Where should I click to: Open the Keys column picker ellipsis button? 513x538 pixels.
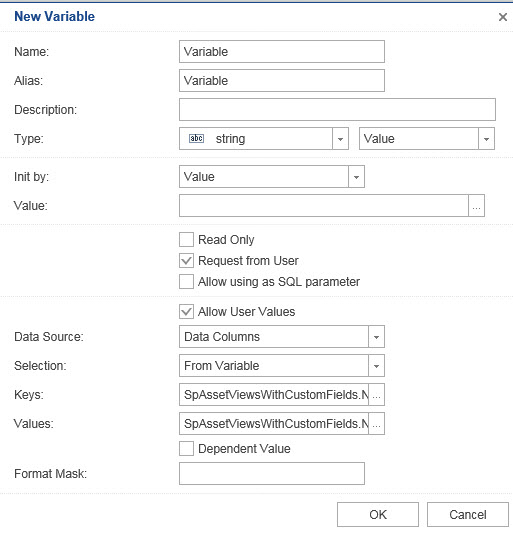point(376,395)
